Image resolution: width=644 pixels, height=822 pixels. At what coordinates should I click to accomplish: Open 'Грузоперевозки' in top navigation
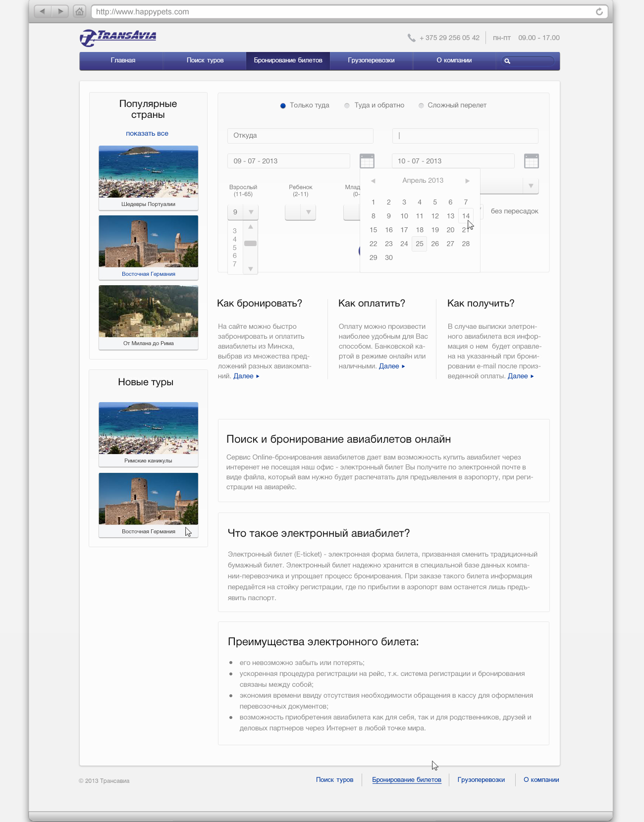[x=371, y=60]
